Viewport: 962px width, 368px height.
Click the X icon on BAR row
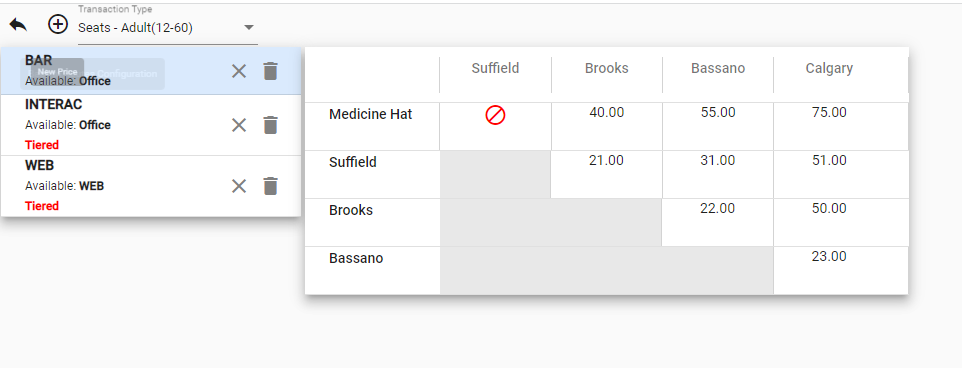[239, 71]
